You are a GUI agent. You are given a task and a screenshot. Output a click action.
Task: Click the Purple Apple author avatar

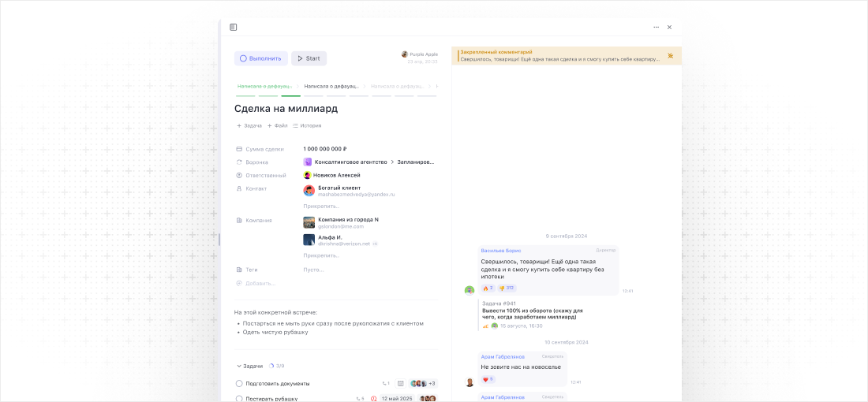(405, 54)
